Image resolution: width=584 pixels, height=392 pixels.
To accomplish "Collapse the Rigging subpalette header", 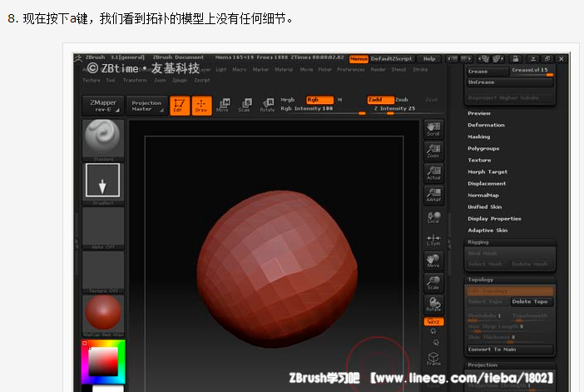I will tap(509, 242).
